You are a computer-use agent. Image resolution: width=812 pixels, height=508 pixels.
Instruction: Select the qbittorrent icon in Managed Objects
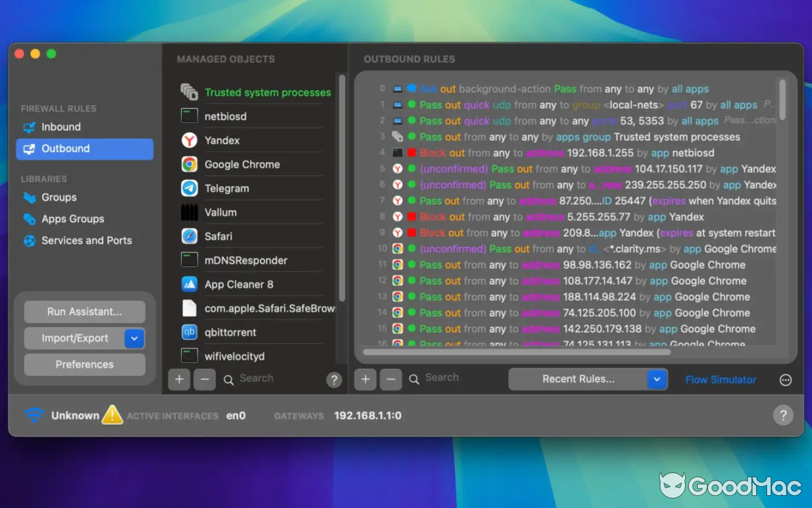pos(188,332)
